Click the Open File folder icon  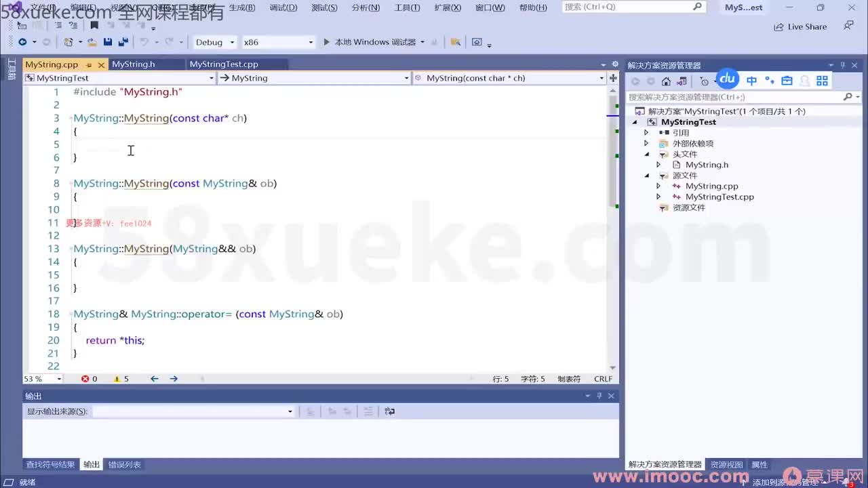coord(92,42)
